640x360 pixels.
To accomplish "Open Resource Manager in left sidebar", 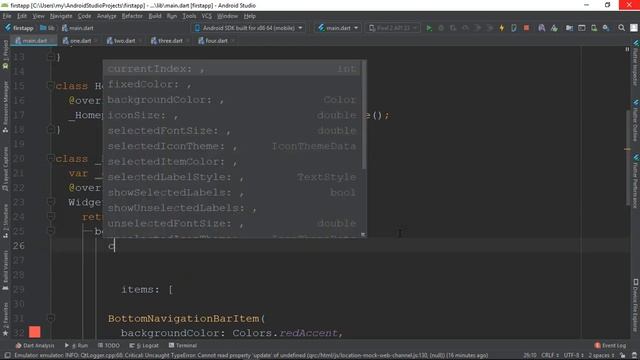I will (x=5, y=106).
